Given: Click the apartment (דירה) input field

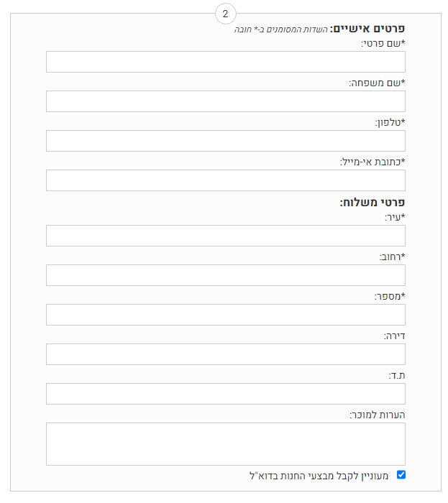Looking at the screenshot, I should (226, 354).
